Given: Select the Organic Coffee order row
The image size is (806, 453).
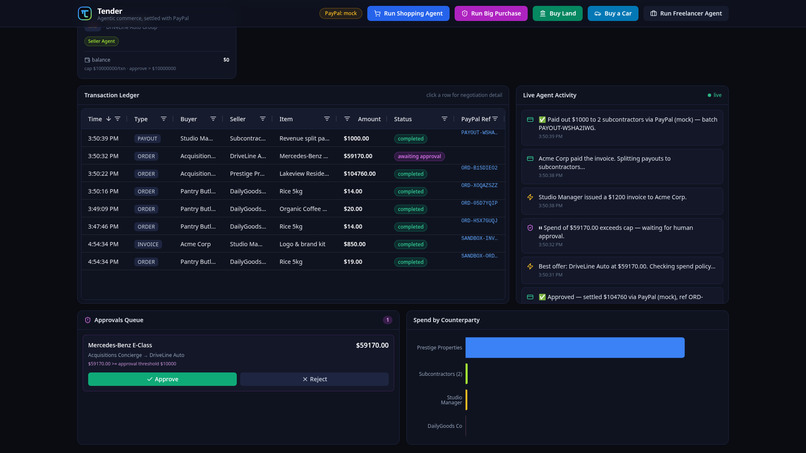Looking at the screenshot, I should (x=293, y=209).
